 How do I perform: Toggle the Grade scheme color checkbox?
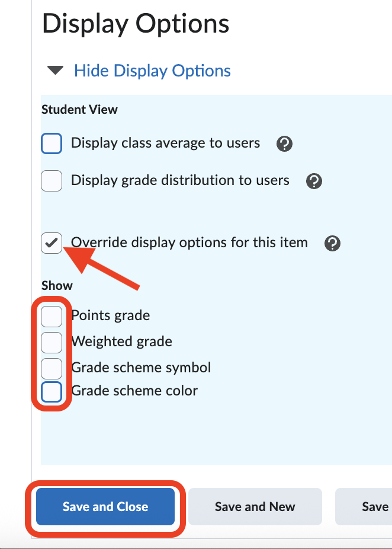pos(52,392)
